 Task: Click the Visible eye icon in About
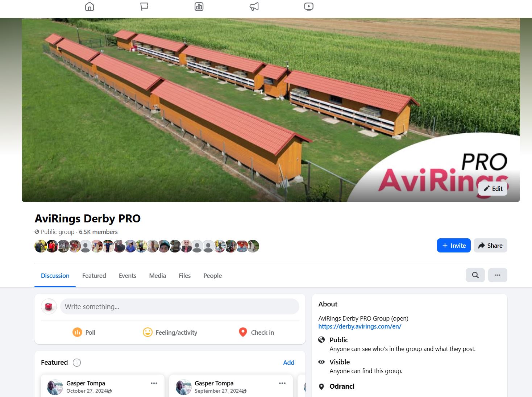pyautogui.click(x=321, y=362)
